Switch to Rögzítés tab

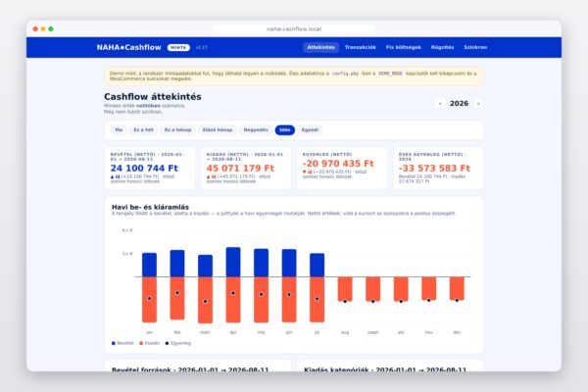tap(442, 47)
